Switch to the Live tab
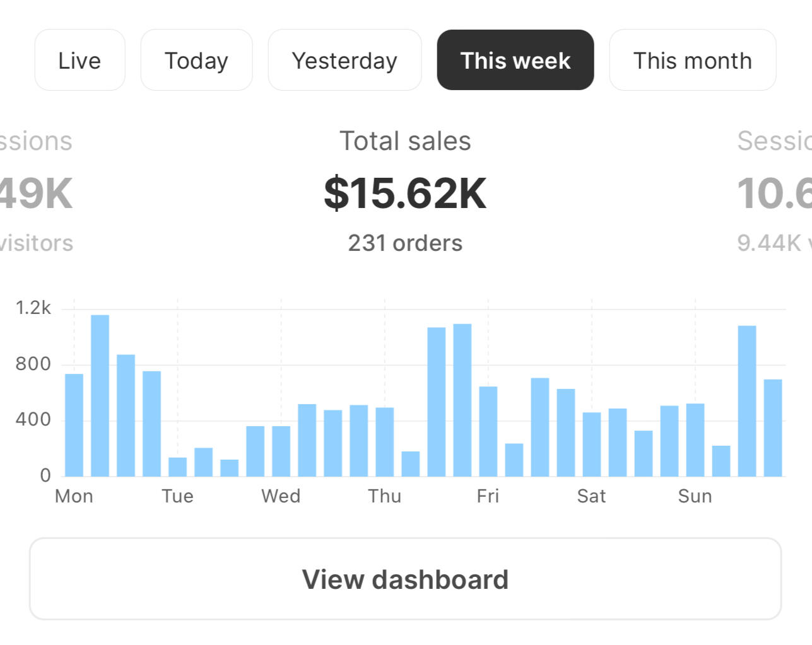This screenshot has height=645, width=812. tap(79, 61)
